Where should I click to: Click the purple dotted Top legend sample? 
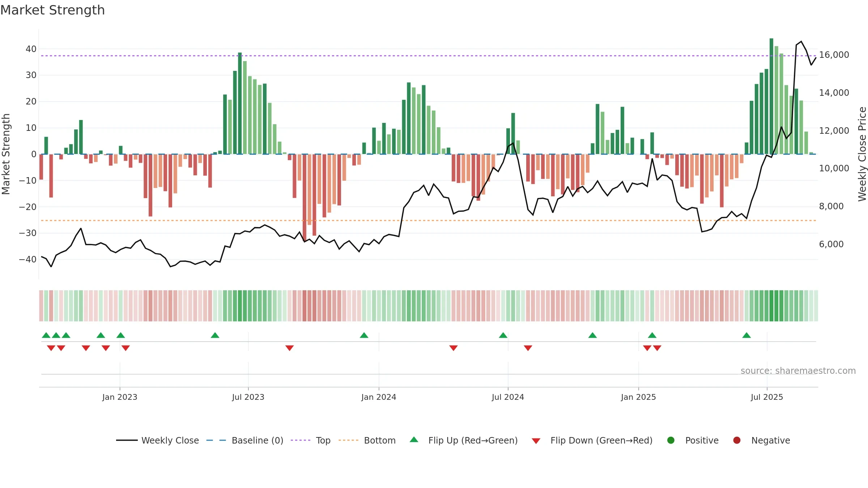coord(301,440)
